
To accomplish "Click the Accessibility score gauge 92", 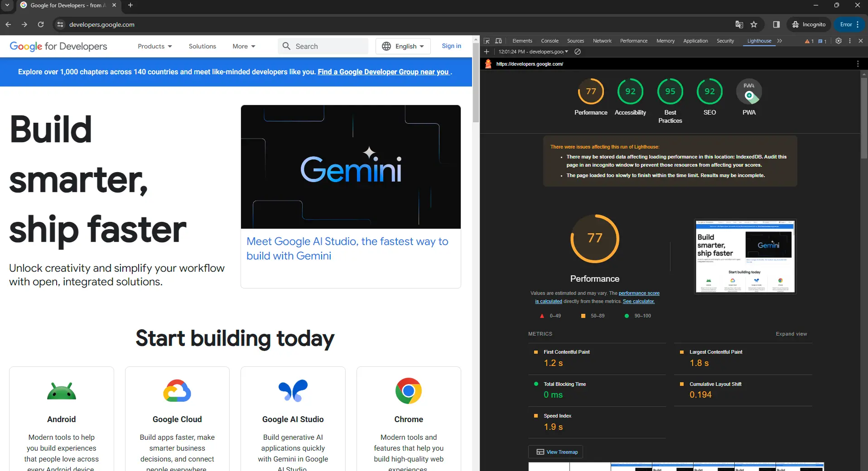I will click(x=630, y=91).
